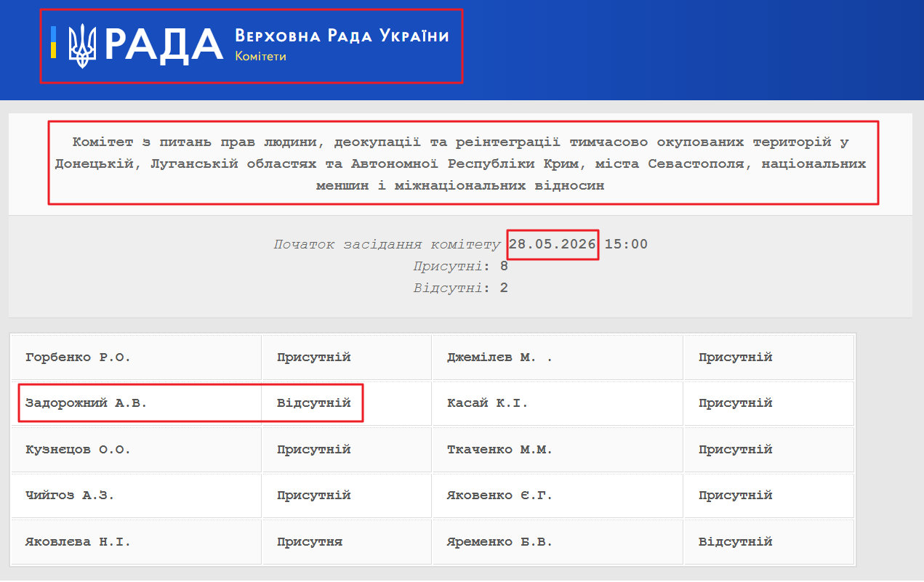Select the committee title text block
Screen dimensions: 924x582
(x=461, y=163)
